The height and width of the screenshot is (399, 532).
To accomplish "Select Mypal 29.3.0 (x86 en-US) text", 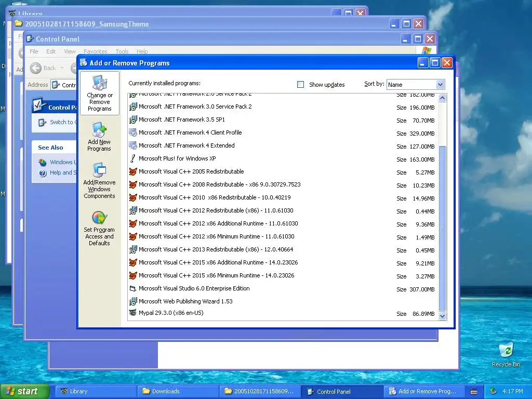I will [x=171, y=313].
